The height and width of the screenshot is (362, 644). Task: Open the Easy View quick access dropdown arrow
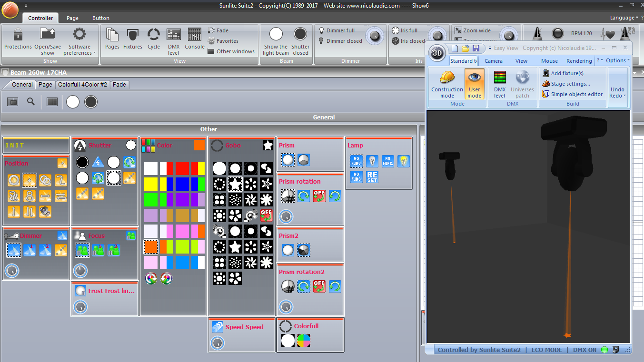pyautogui.click(x=490, y=49)
